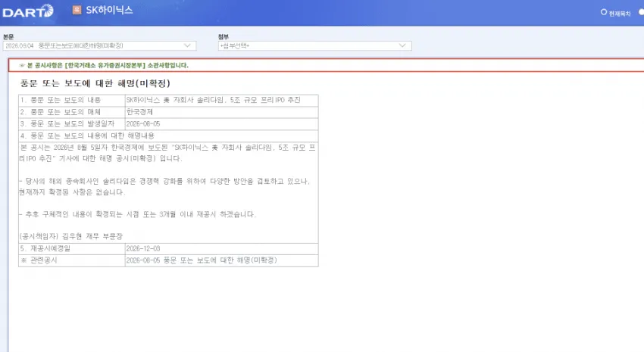Click the orange market-type icon beside SK하이닉스
Viewport: 644px width, 352px height.
coord(77,10)
